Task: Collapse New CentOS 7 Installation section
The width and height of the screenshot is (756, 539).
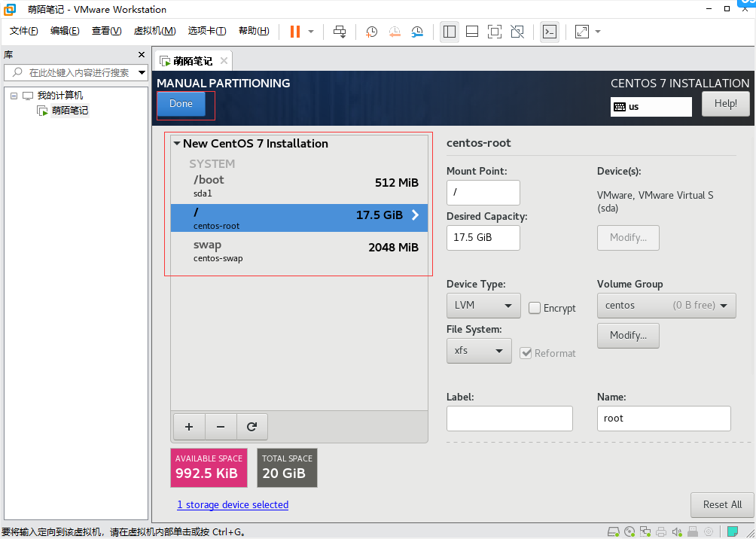Action: [x=177, y=144]
